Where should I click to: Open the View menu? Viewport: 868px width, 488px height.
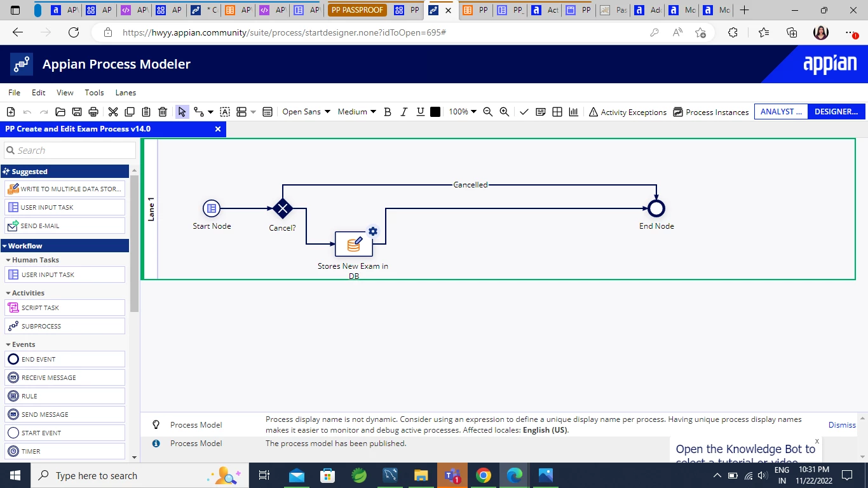(x=65, y=93)
